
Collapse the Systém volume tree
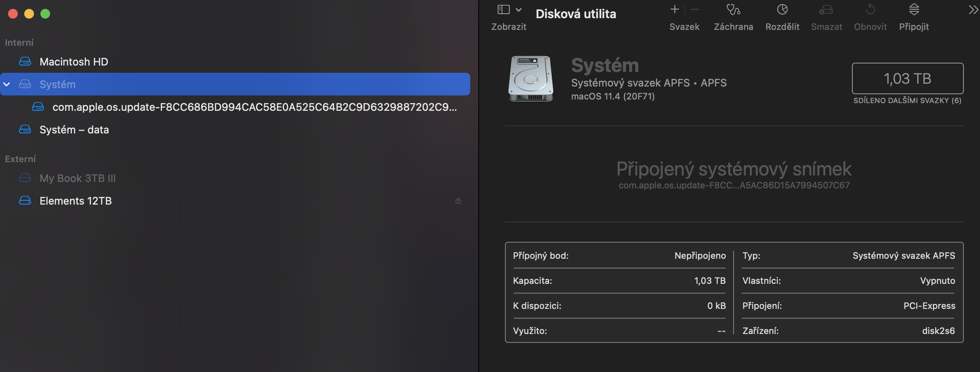tap(7, 84)
